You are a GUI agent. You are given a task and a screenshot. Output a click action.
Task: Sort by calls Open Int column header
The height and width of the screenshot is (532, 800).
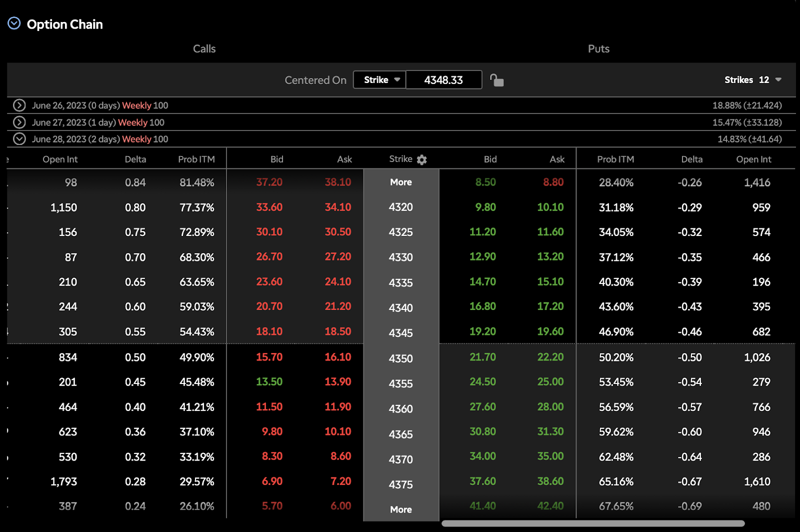click(60, 159)
